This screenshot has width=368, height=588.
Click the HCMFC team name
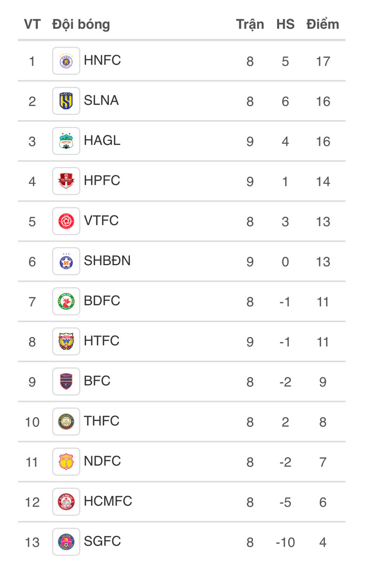point(108,501)
